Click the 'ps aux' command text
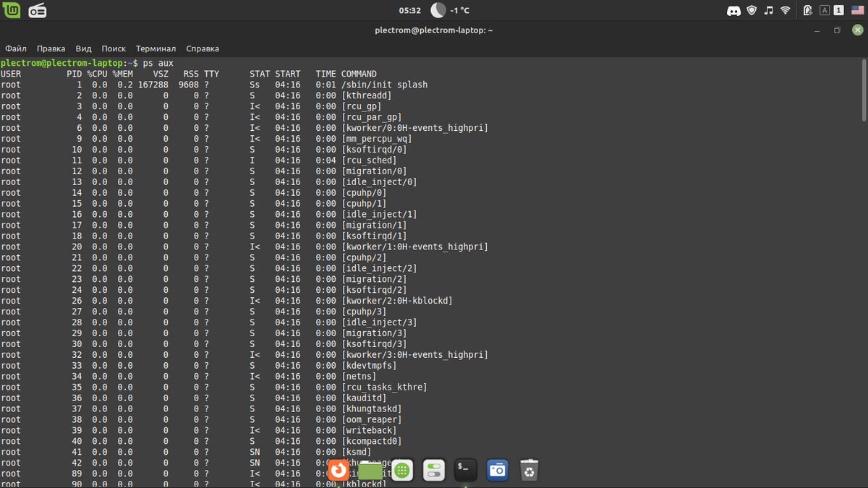Screen dimensions: 868x488 (158, 63)
